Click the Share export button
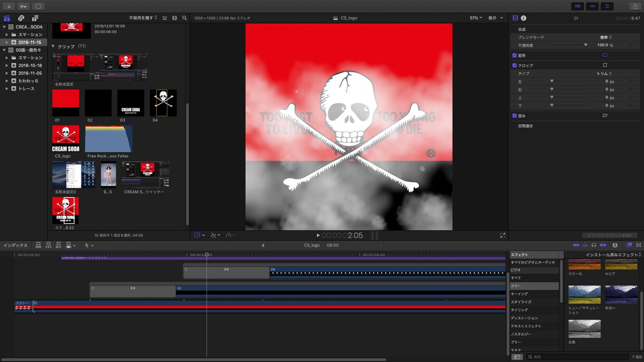Image resolution: width=644 pixels, height=362 pixels. pos(635,6)
